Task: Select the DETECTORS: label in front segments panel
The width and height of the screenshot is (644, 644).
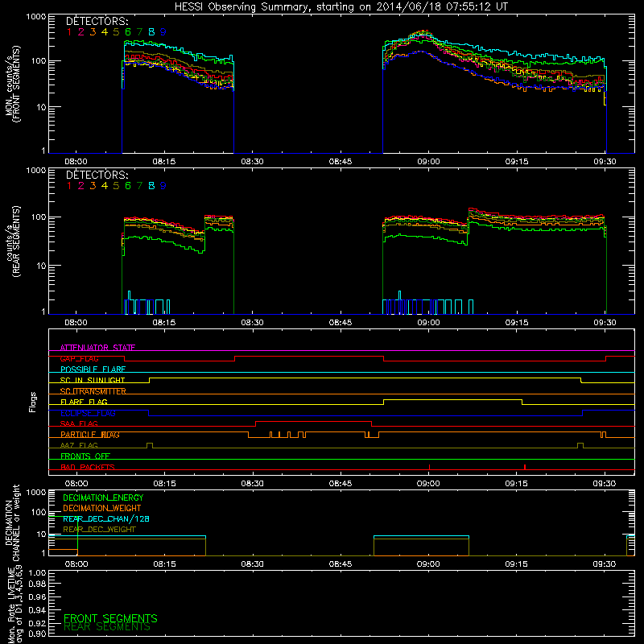Action: pyautogui.click(x=97, y=22)
